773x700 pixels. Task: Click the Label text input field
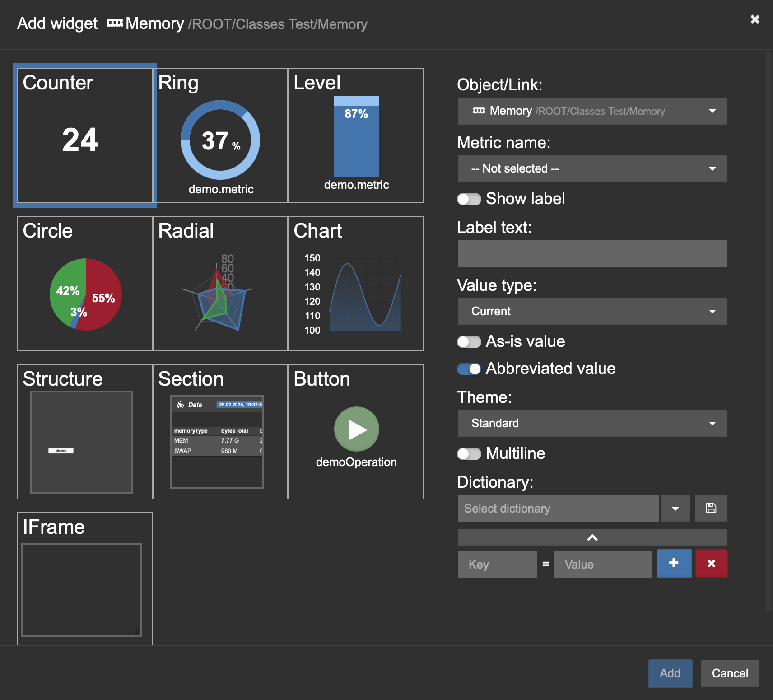tap(592, 254)
